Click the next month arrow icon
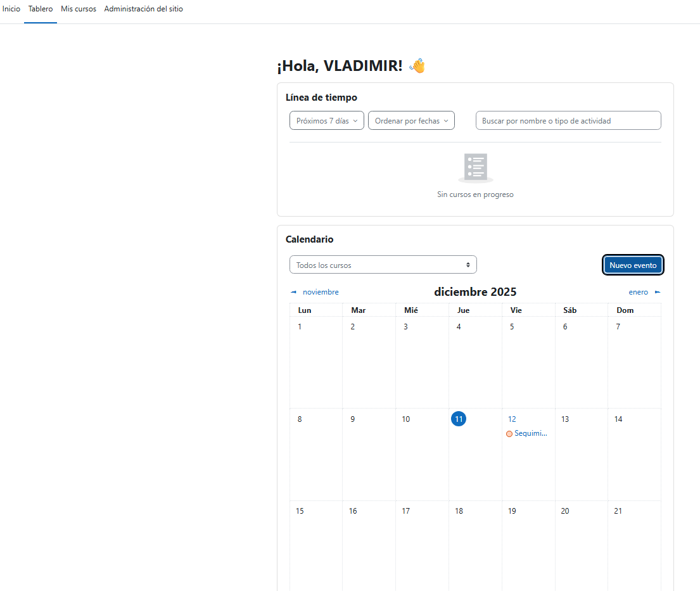700x591 pixels. coord(658,292)
